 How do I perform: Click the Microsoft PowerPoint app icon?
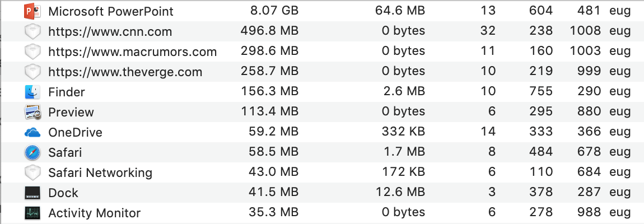pyautogui.click(x=32, y=11)
